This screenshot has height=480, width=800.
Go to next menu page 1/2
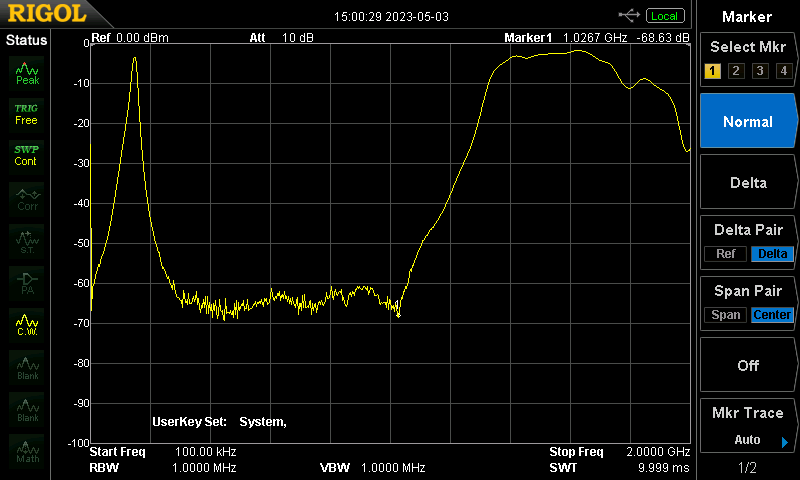pyautogui.click(x=748, y=467)
